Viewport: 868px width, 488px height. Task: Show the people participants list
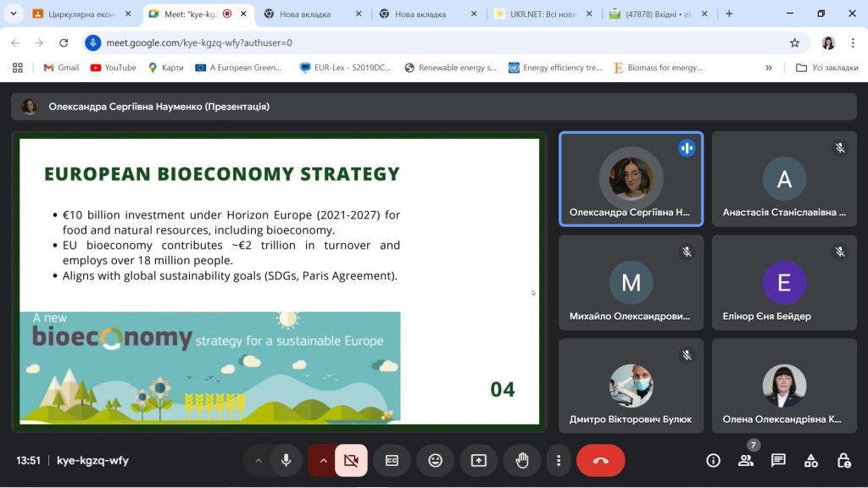[746, 460]
